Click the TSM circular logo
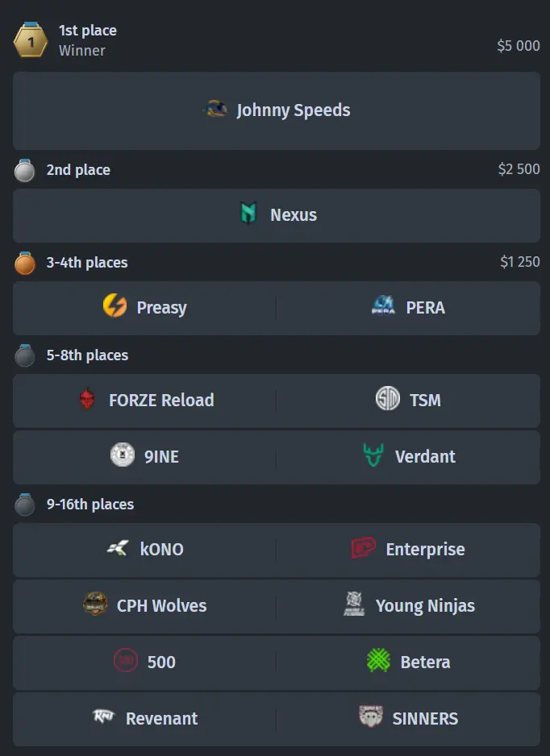The height and width of the screenshot is (756, 550). 388,399
